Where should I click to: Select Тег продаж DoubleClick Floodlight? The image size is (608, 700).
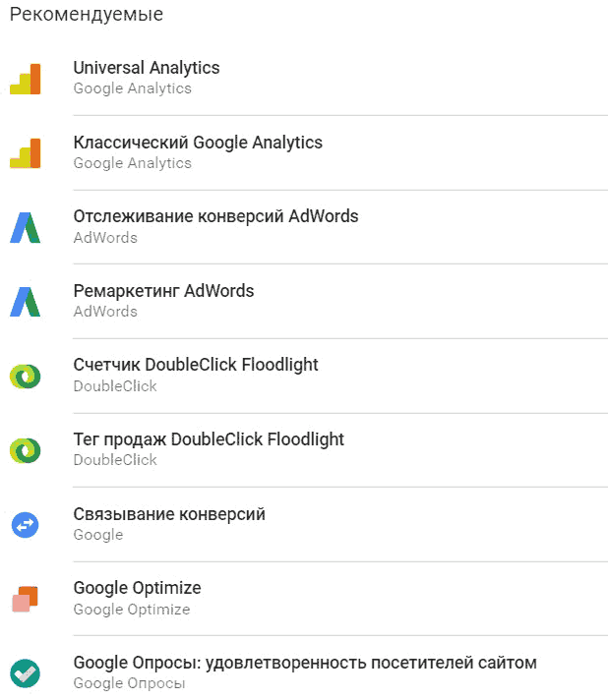tap(209, 439)
